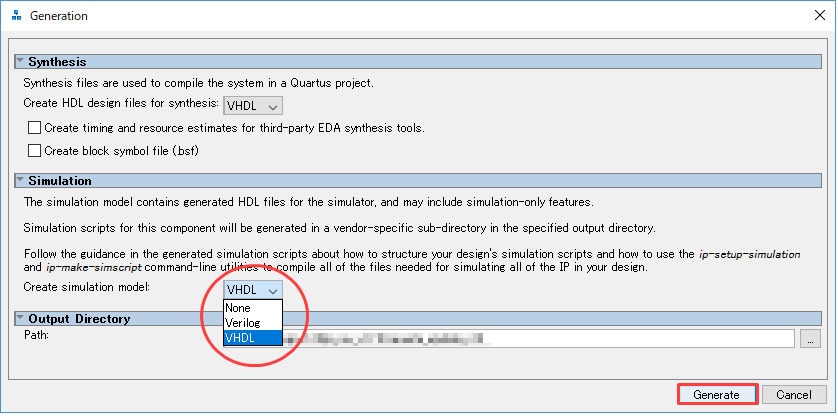The height and width of the screenshot is (416, 838).
Task: Collapse the Output Directory section triangle
Action: pyautogui.click(x=21, y=319)
